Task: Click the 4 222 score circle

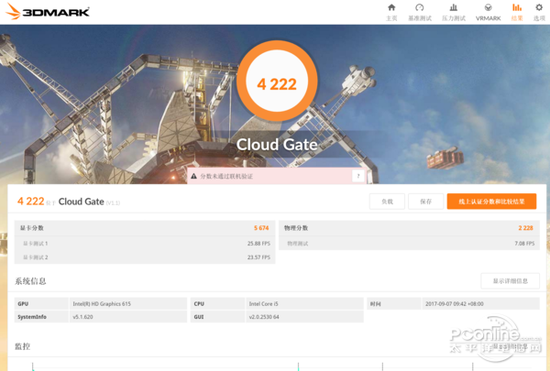Action: 277,81
